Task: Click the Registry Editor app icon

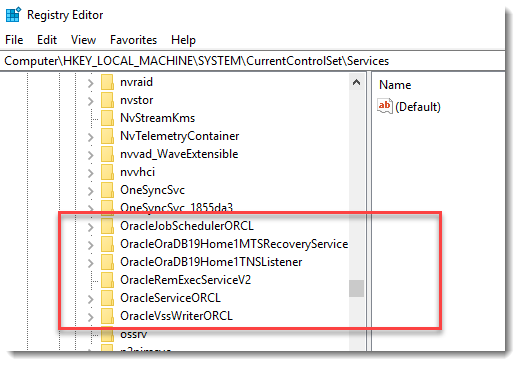Action: coord(13,15)
